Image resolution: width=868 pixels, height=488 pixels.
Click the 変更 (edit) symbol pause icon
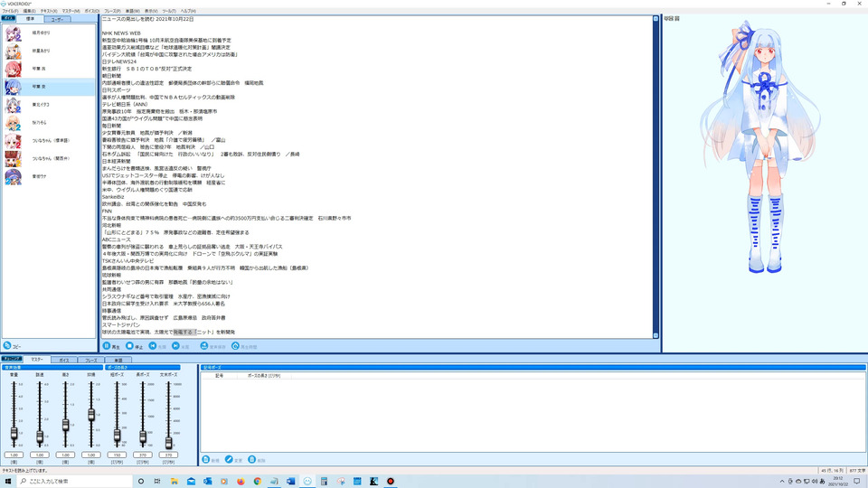(x=229, y=460)
